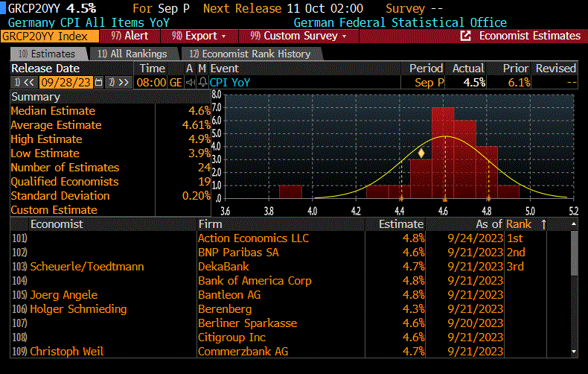Image resolution: width=588 pixels, height=374 pixels.
Task: Click the tallest histogram bar at 4.6
Action: (443, 153)
